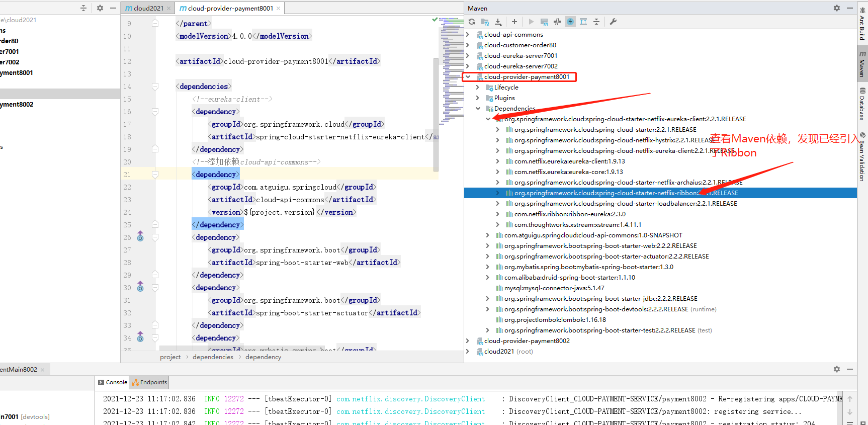This screenshot has width=868, height=425.
Task: Click Download Sources and Documentation icon
Action: 498,22
